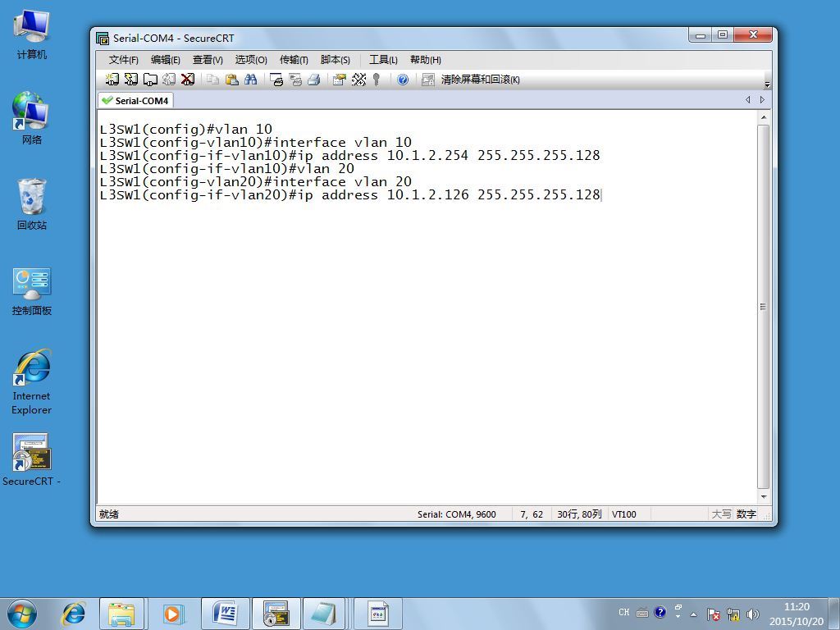Click the Find binoculars icon

tap(251, 80)
